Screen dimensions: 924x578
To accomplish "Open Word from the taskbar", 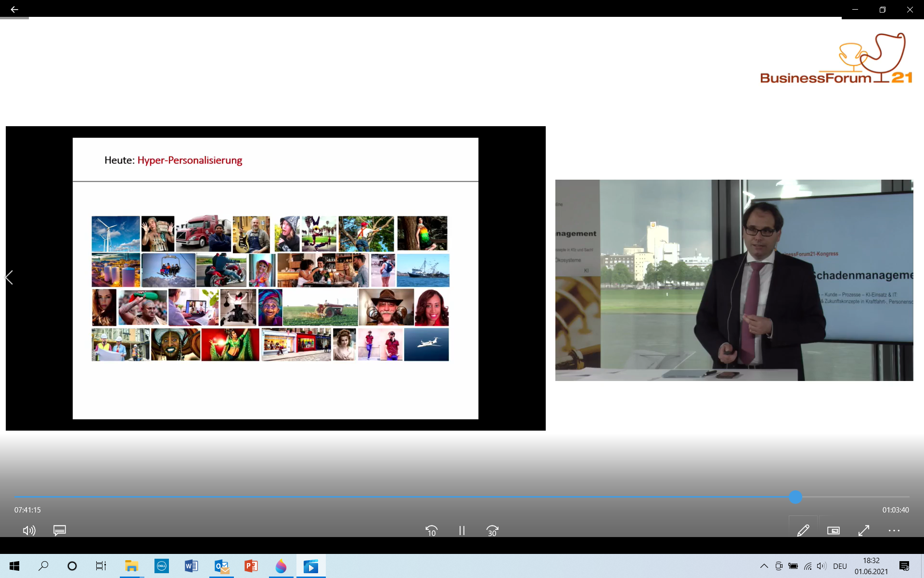I will [x=191, y=566].
